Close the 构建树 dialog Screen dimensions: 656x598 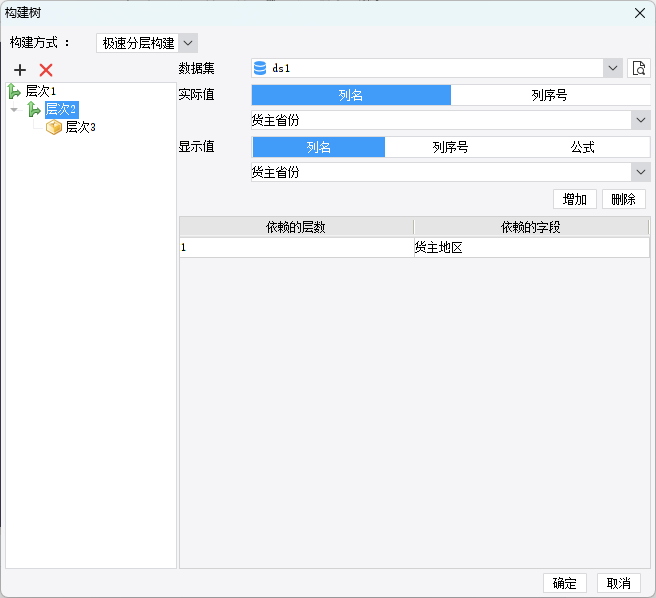640,13
